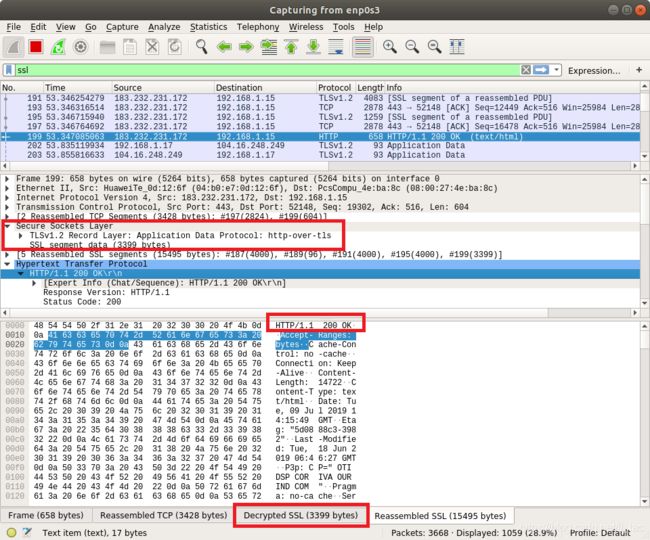The width and height of the screenshot is (650, 540).
Task: Clear the ssl display filter
Action: [x=526, y=70]
